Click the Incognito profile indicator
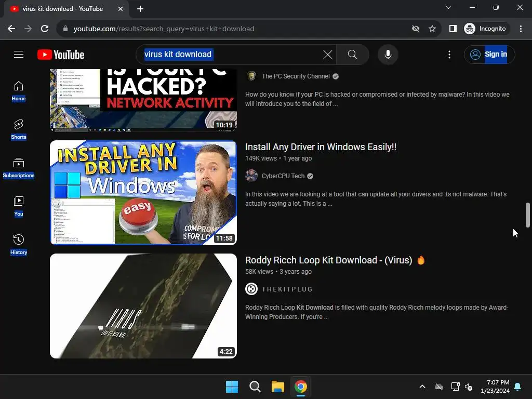532x399 pixels. [x=485, y=29]
